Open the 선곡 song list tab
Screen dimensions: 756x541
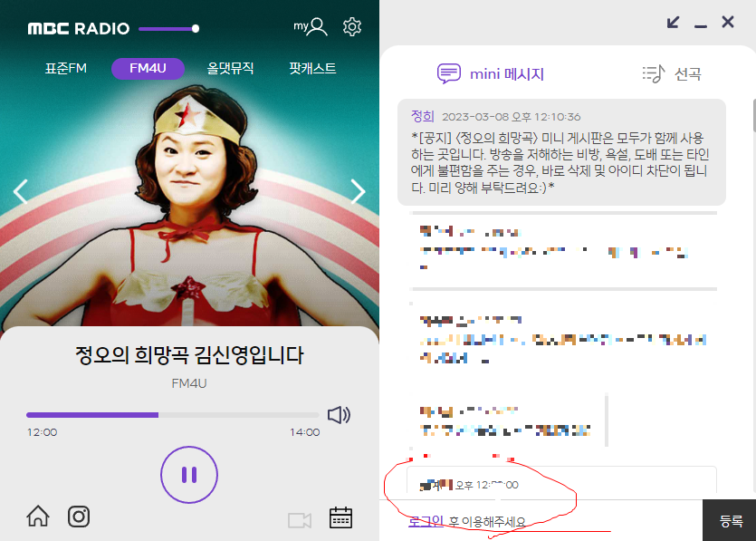point(672,73)
